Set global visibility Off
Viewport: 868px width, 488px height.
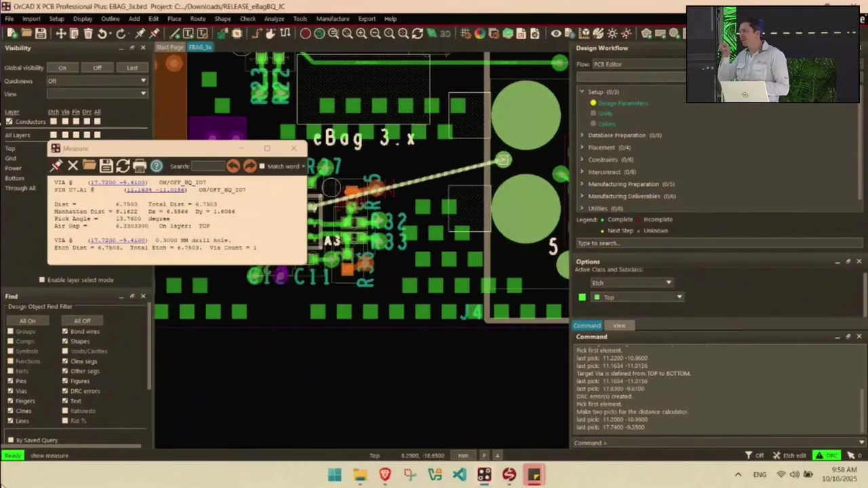(97, 67)
